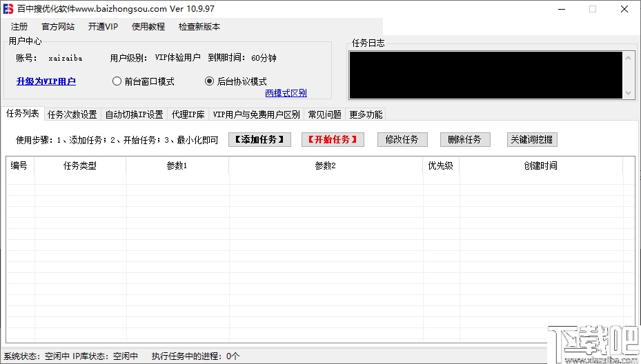Screen dimensions: 641x364
Task: Minimize the application window
Action: click(562, 9)
